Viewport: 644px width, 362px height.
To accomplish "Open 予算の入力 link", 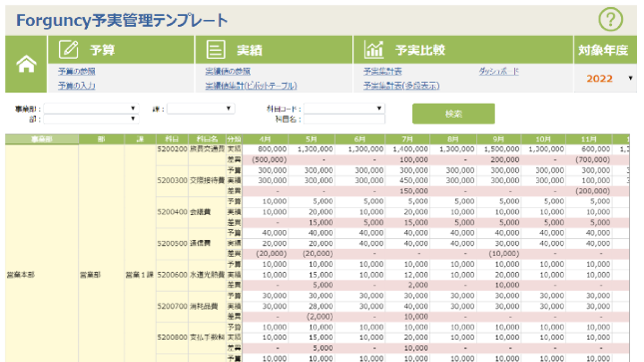I will pyautogui.click(x=76, y=86).
